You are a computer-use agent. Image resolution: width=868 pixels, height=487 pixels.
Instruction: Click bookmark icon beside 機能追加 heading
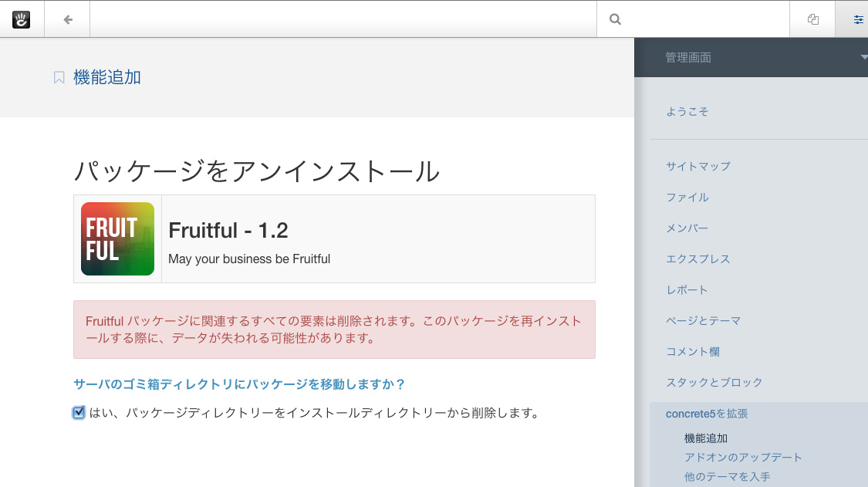tap(59, 78)
